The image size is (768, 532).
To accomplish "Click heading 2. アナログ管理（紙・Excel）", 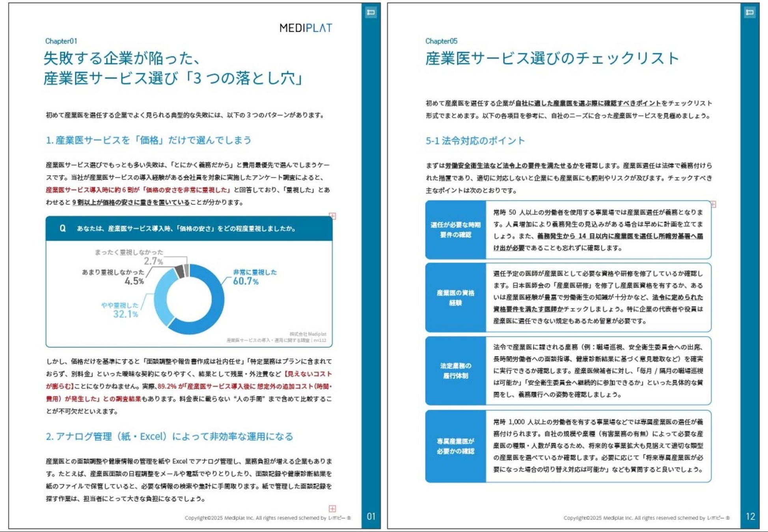I will 170,437.
